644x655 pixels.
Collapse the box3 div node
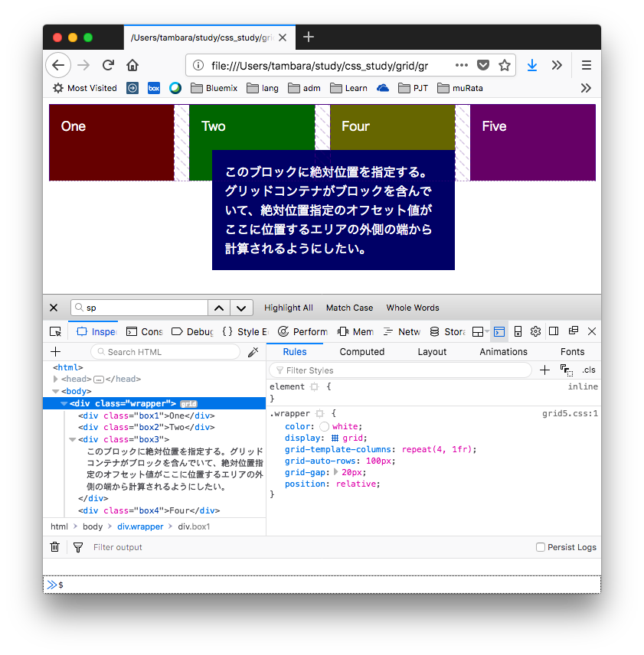pyautogui.click(x=72, y=439)
